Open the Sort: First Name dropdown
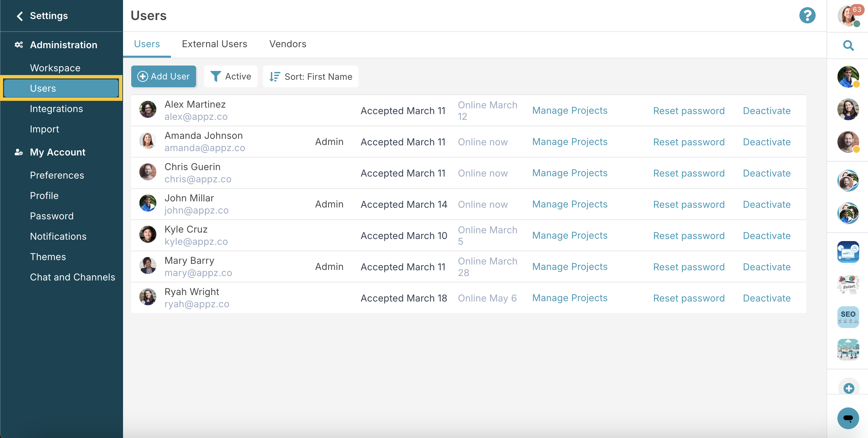The width and height of the screenshot is (868, 438). tap(311, 76)
